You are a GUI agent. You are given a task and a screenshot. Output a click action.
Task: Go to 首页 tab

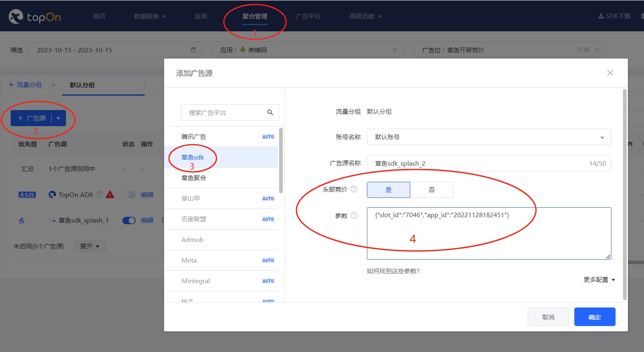click(x=99, y=16)
